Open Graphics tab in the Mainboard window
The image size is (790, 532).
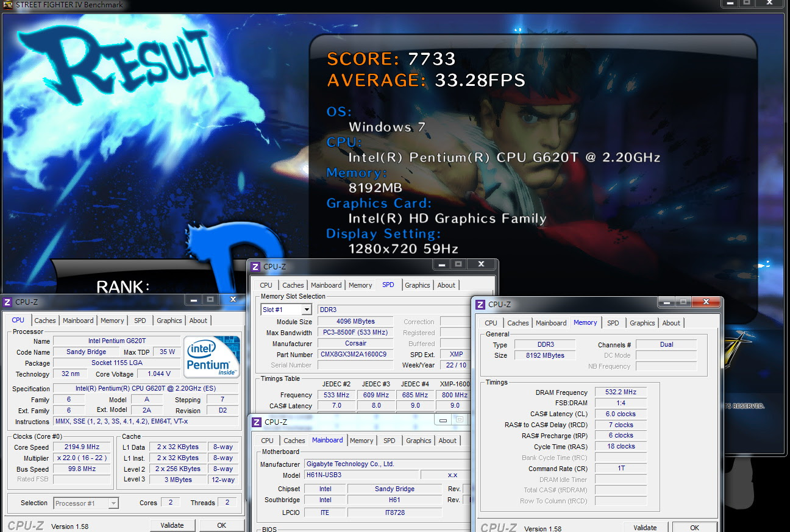point(419,441)
